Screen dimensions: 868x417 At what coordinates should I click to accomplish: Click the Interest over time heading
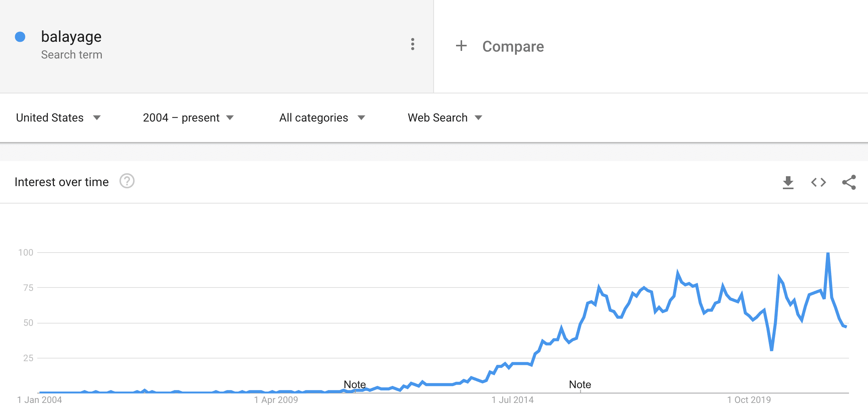click(x=62, y=182)
